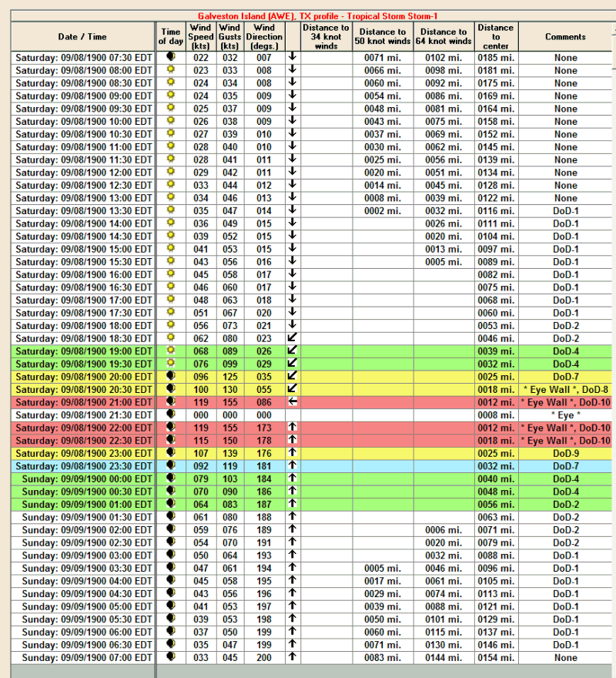Click wind speed 100 in 20:30 row
The height and width of the screenshot is (678, 616).
[200, 390]
